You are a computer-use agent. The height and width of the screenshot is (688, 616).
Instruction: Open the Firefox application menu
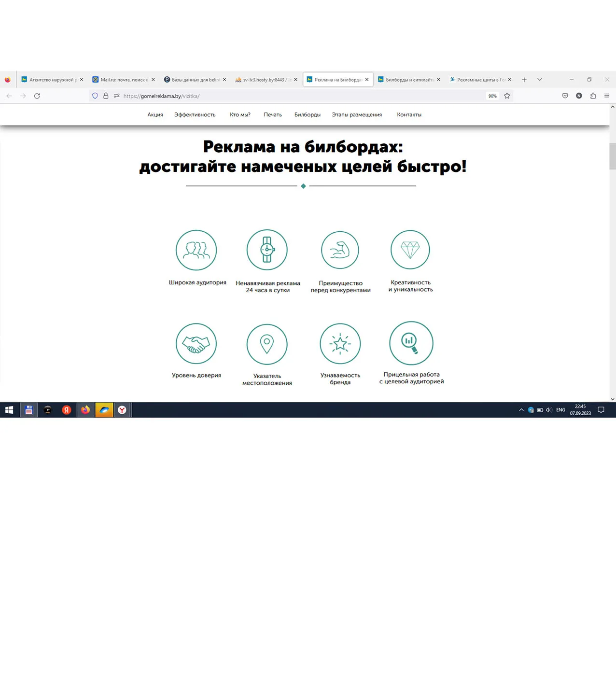[x=606, y=96]
